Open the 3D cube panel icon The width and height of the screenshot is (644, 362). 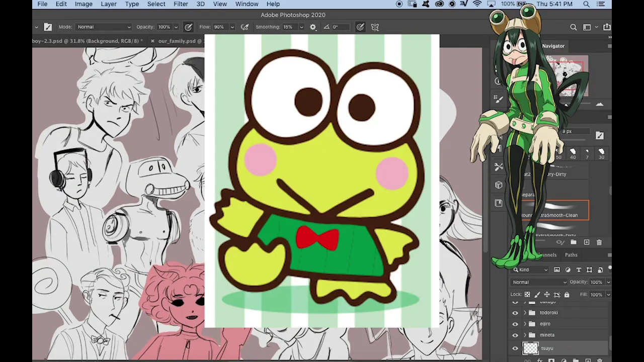pos(499,185)
